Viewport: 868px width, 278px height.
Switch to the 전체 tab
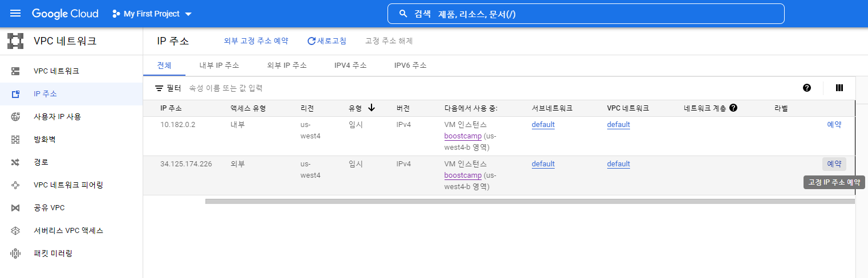(164, 66)
